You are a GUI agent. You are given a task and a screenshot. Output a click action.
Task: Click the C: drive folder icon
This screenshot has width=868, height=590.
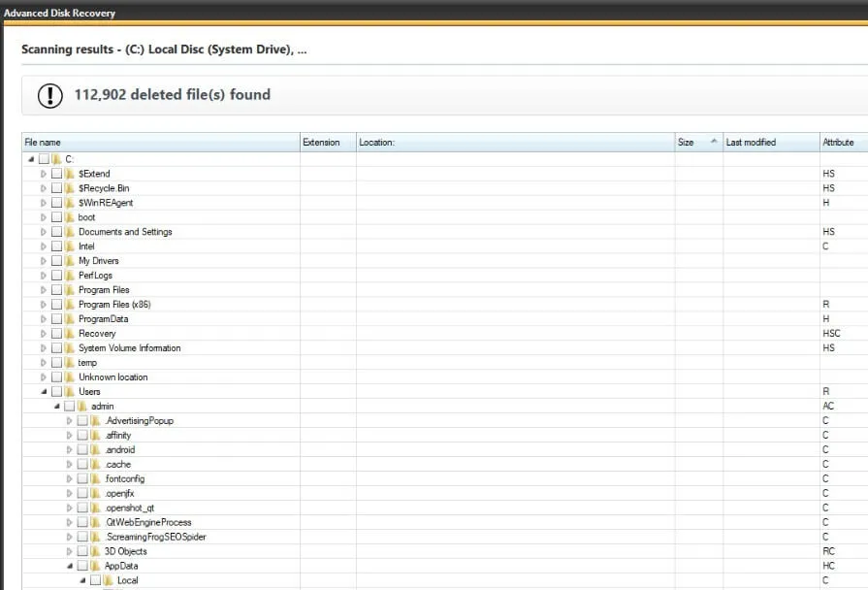point(56,159)
